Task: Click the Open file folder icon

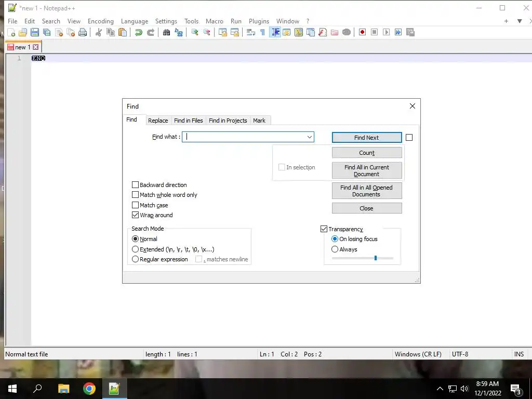Action: pyautogui.click(x=23, y=32)
